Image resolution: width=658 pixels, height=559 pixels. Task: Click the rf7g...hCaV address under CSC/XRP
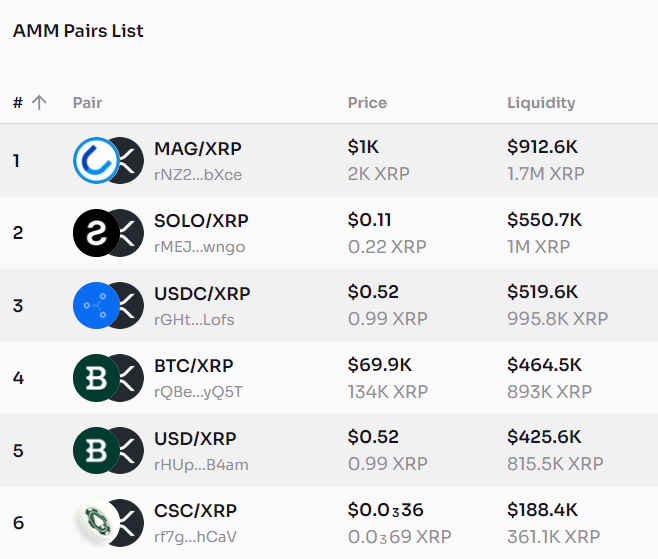coord(197,536)
